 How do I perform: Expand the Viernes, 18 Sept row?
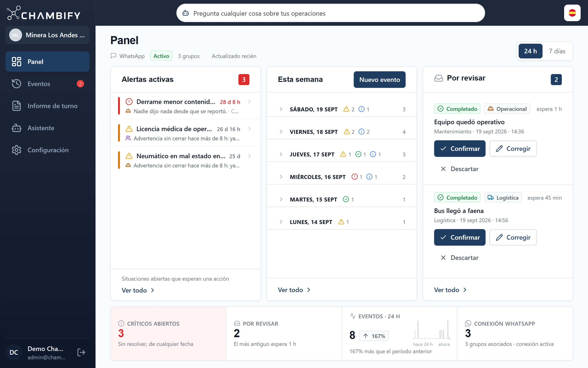point(342,132)
